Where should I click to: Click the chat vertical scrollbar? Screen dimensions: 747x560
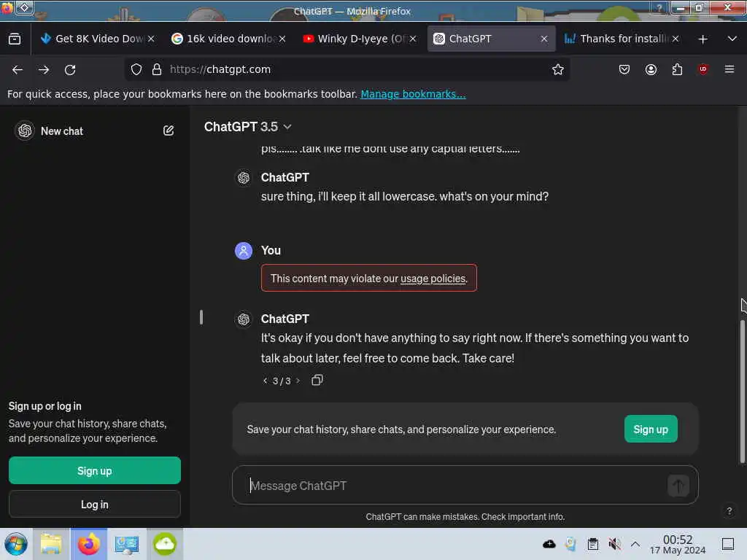742,391
